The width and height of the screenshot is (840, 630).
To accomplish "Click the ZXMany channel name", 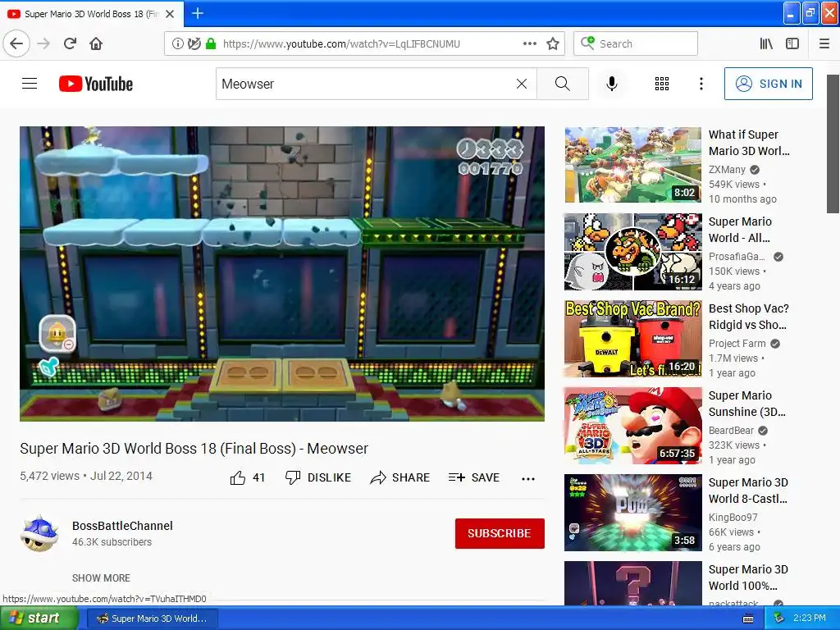I will [x=727, y=169].
